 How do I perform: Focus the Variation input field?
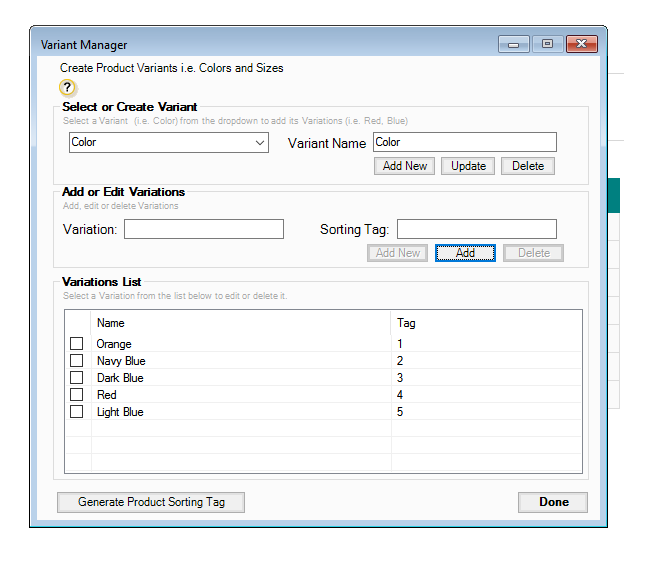coord(204,229)
